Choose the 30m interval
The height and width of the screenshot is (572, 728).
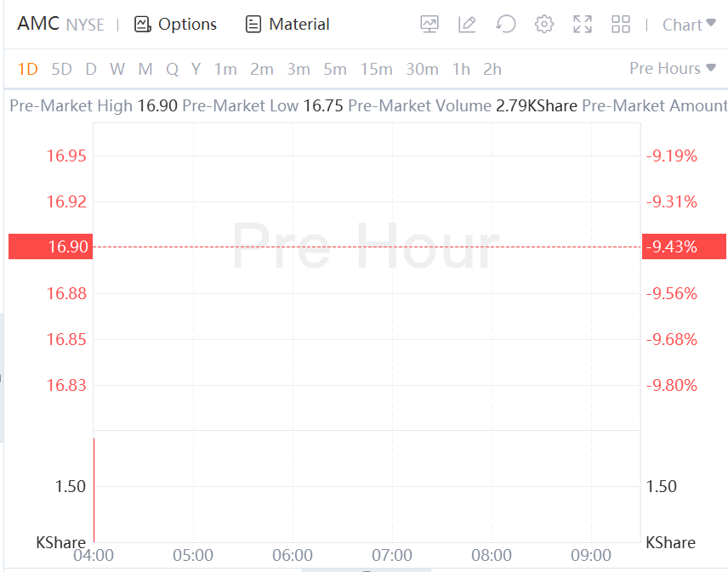pyautogui.click(x=422, y=69)
